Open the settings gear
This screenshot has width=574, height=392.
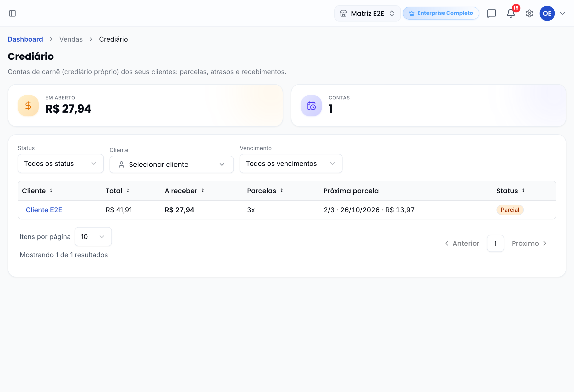[x=529, y=13]
